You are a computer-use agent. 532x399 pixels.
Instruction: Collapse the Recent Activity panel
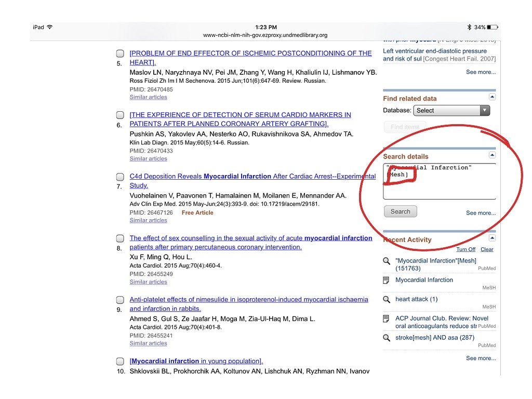[x=493, y=238]
